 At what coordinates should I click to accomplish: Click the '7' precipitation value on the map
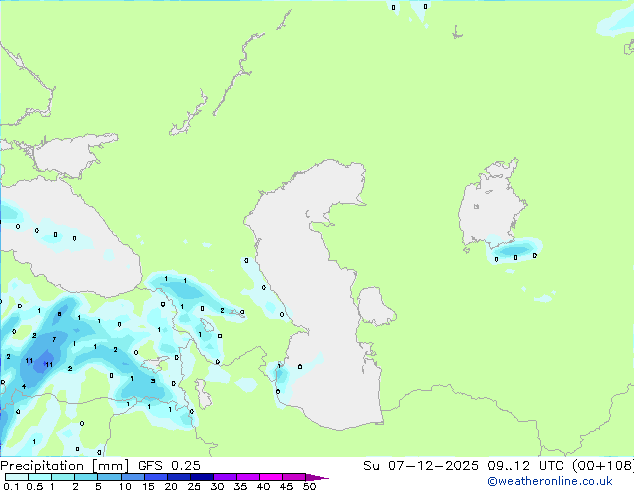(x=54, y=340)
